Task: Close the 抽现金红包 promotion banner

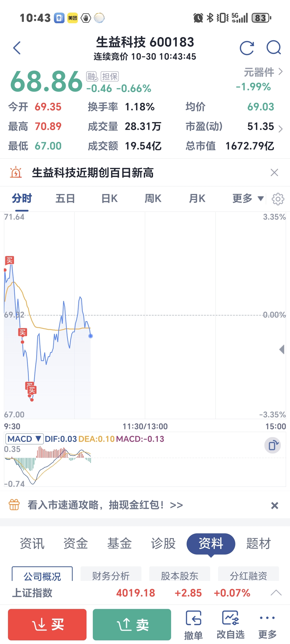Action: point(275,506)
